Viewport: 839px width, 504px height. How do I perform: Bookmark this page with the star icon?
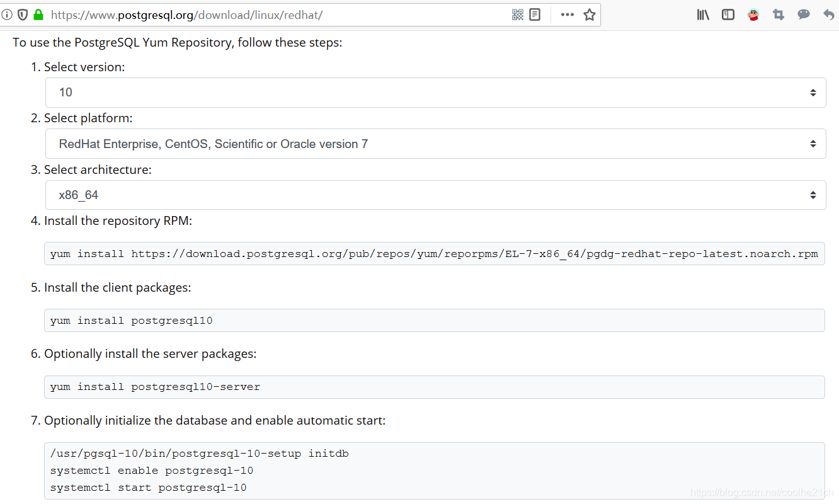tap(590, 14)
